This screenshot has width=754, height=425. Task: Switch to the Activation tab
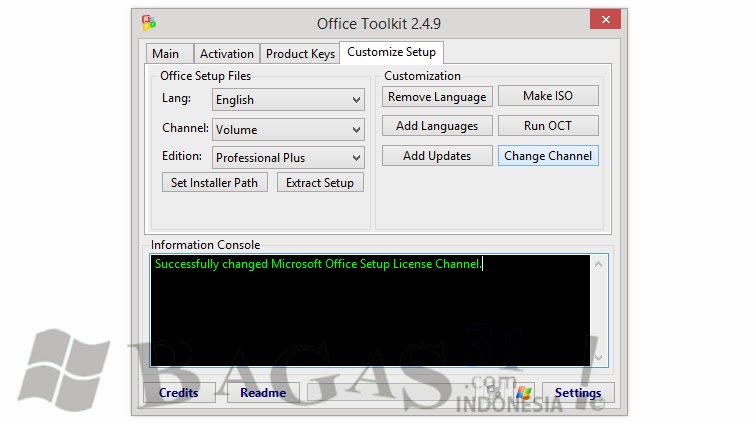[x=227, y=53]
